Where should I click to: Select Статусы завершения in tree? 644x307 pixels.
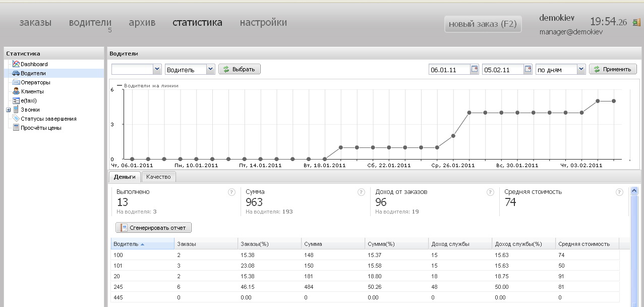tap(48, 119)
